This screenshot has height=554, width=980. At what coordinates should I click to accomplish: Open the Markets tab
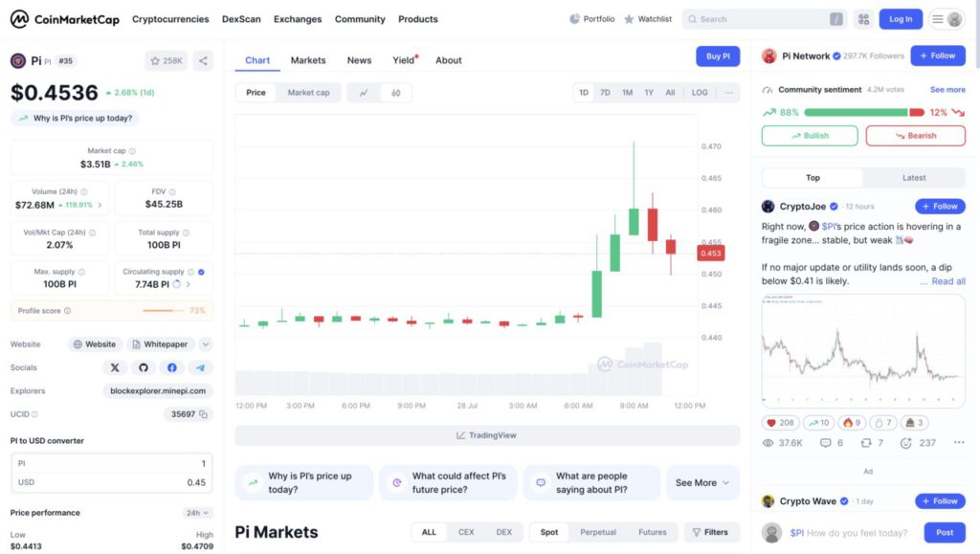coord(308,60)
